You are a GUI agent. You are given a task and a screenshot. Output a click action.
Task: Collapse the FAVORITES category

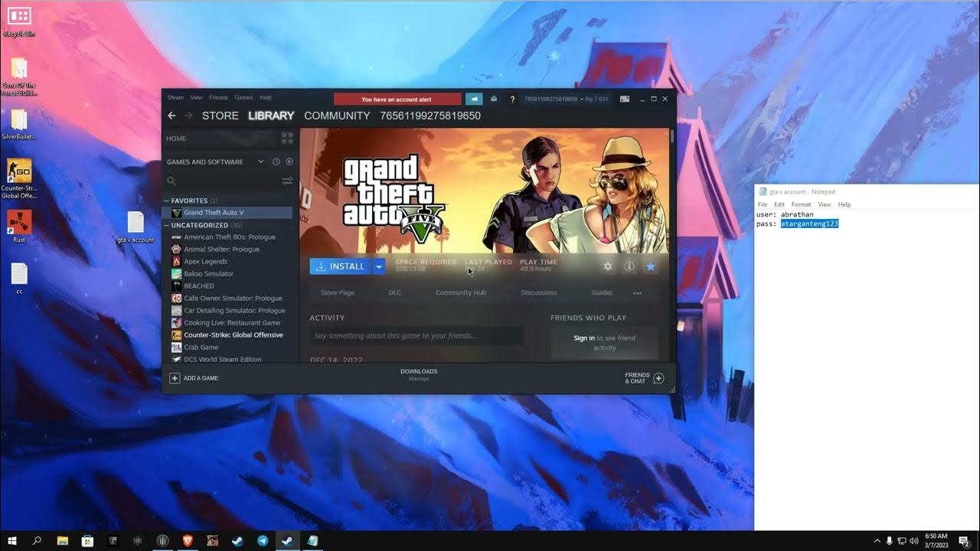pyautogui.click(x=166, y=201)
